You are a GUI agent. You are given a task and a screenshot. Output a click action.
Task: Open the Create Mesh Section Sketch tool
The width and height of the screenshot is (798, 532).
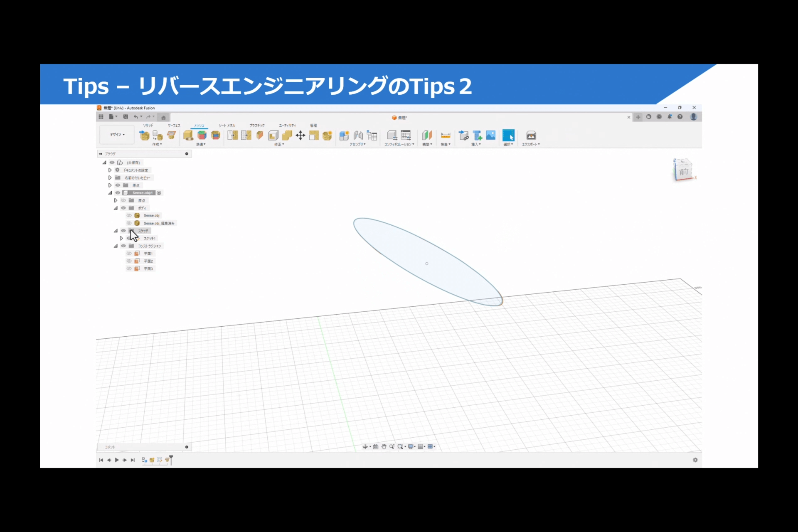(x=171, y=135)
